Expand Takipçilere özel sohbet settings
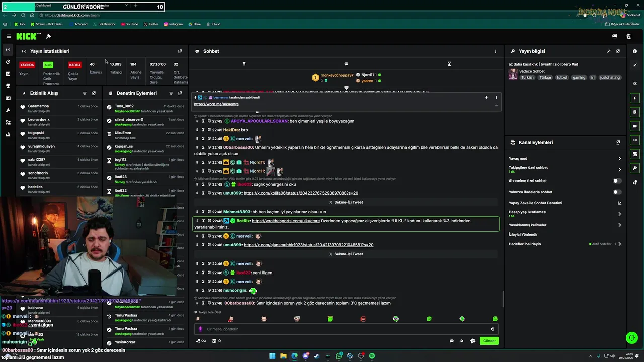Viewport: 644px width, 362px height. (620, 169)
